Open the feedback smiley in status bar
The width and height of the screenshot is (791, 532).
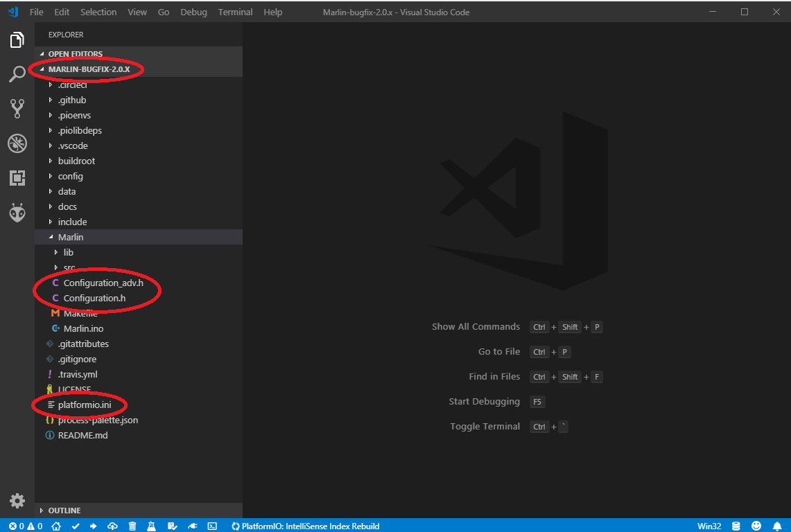756,526
